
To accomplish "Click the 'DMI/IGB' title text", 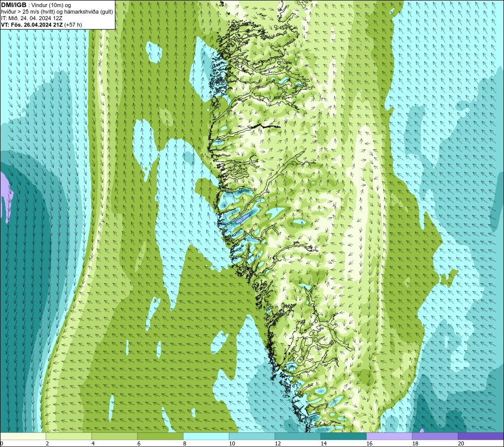I will (14, 5).
